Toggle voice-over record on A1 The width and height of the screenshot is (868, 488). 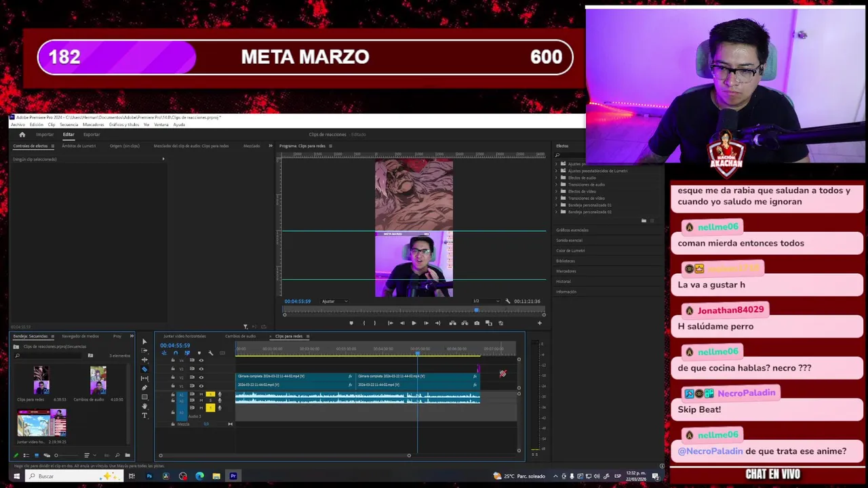point(220,394)
